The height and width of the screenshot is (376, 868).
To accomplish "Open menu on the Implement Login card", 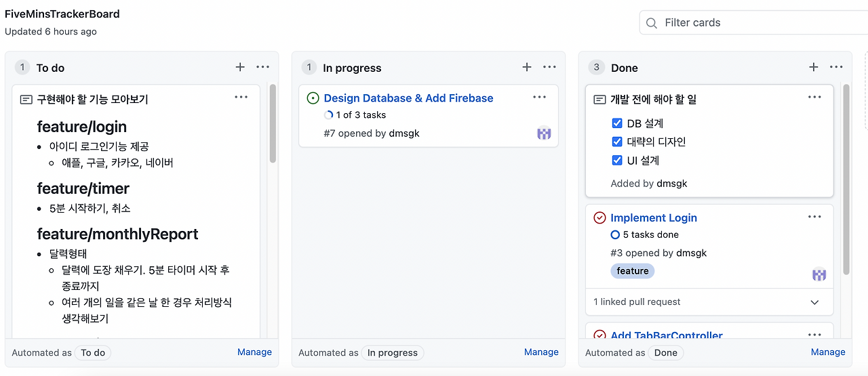I will coord(814,217).
